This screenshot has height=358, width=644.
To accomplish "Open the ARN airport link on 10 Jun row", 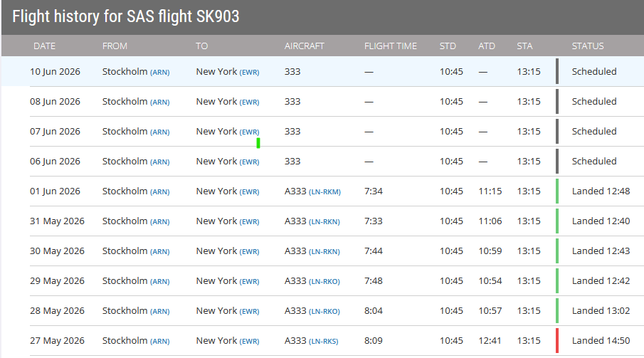I will pyautogui.click(x=160, y=73).
